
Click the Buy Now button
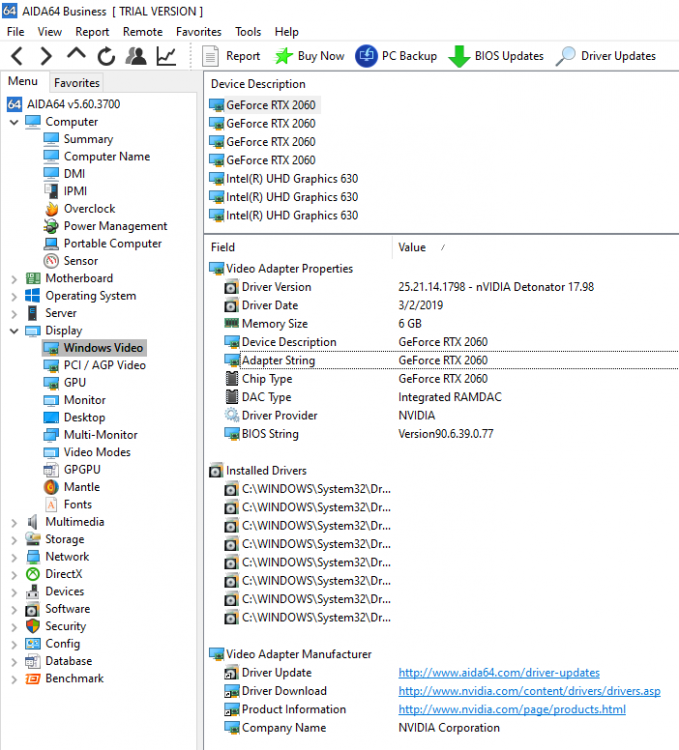pyautogui.click(x=310, y=56)
